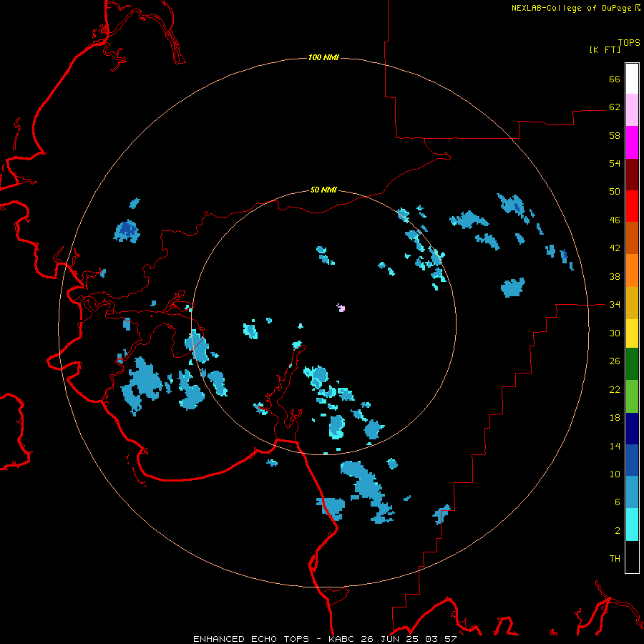This screenshot has width=644, height=644.
Task: Click the orange 42 kft legend swatch
Action: pyautogui.click(x=632, y=270)
